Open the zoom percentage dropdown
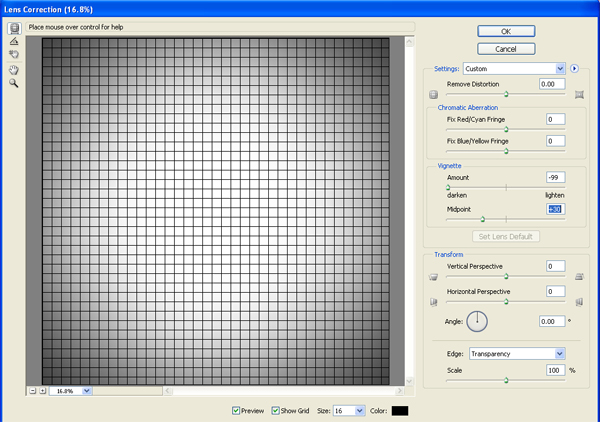This screenshot has height=422, width=600. [70, 391]
